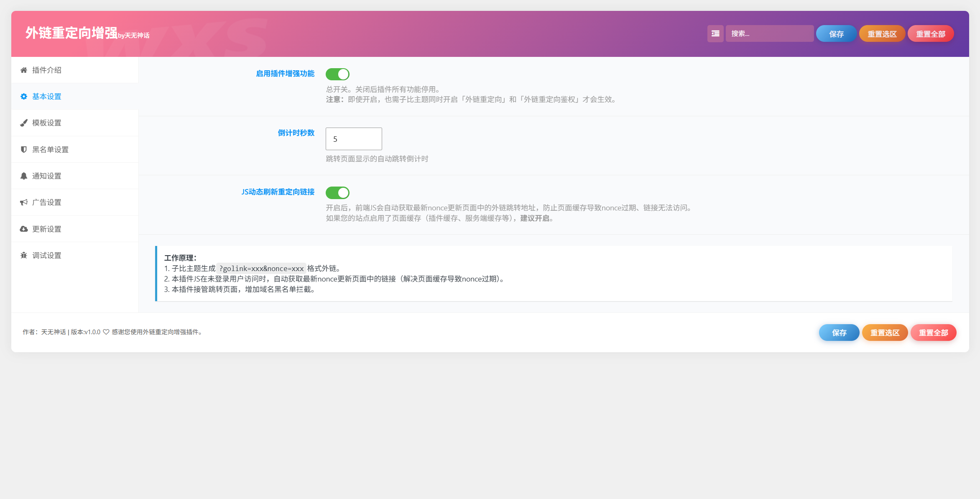
Task: Click the 工作原理 heading
Action: [x=180, y=258]
